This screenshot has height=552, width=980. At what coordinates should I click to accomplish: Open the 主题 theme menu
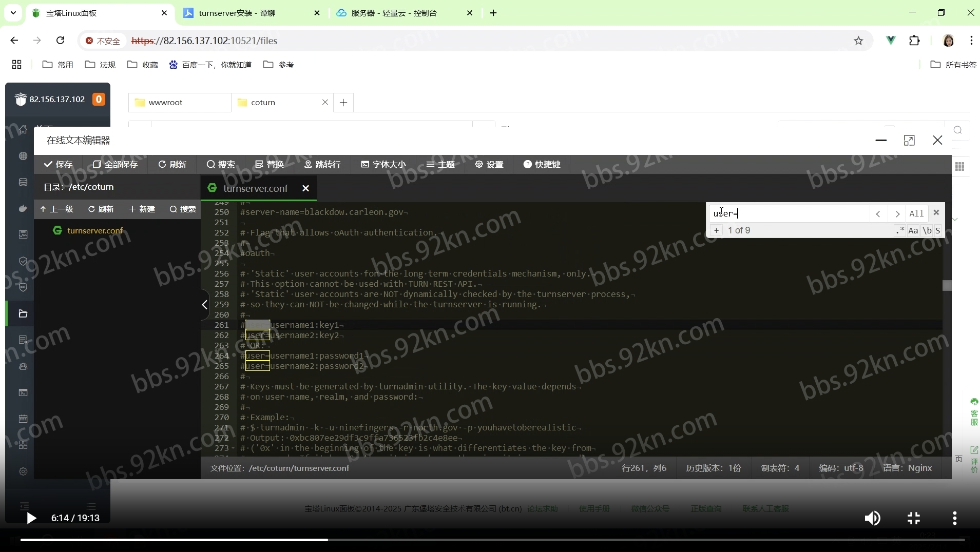point(440,164)
